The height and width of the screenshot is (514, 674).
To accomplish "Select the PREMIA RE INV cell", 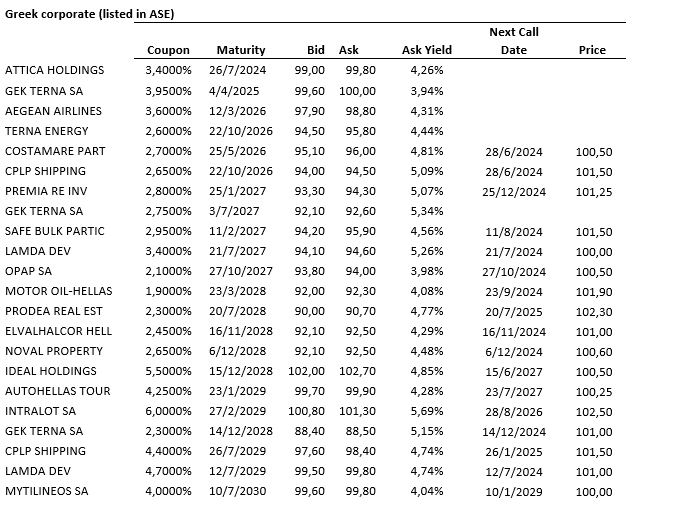I will tap(48, 191).
